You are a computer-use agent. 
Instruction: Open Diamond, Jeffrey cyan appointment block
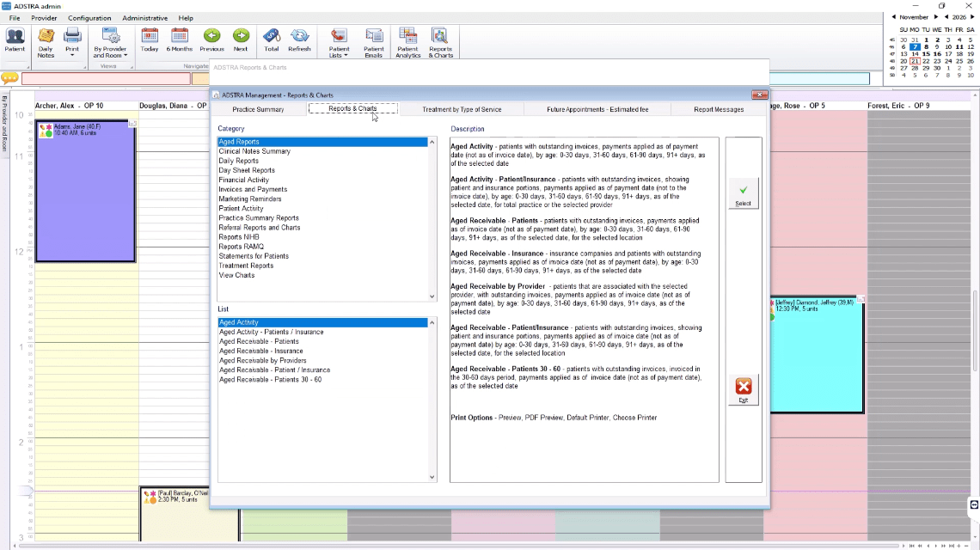818,355
